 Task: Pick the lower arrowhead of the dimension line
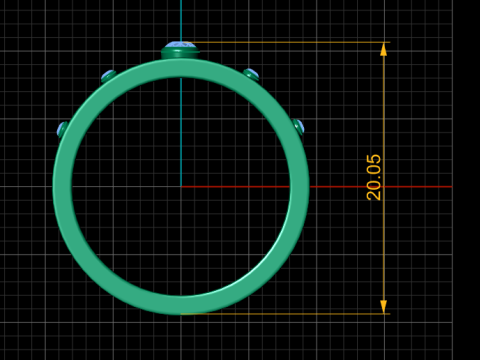(384, 306)
